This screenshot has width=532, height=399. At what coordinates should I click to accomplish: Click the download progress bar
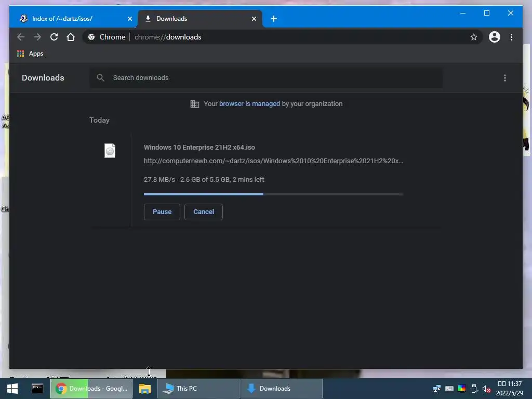coord(273,194)
